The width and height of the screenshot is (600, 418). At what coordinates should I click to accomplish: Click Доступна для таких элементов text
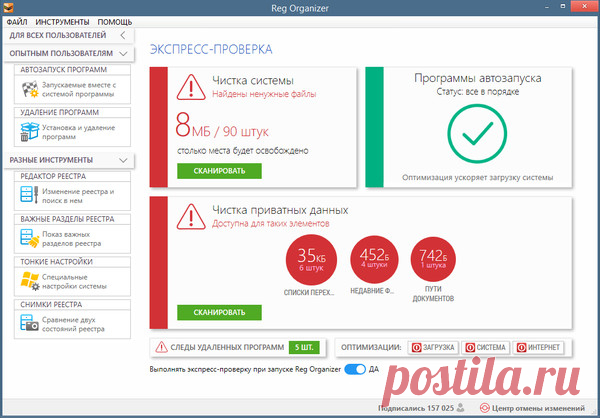click(271, 224)
